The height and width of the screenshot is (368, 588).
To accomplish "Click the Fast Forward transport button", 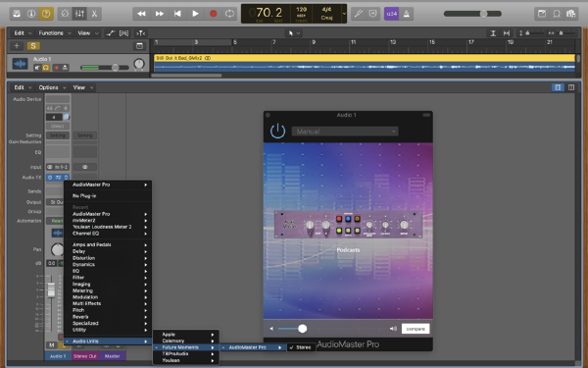I will pos(160,14).
